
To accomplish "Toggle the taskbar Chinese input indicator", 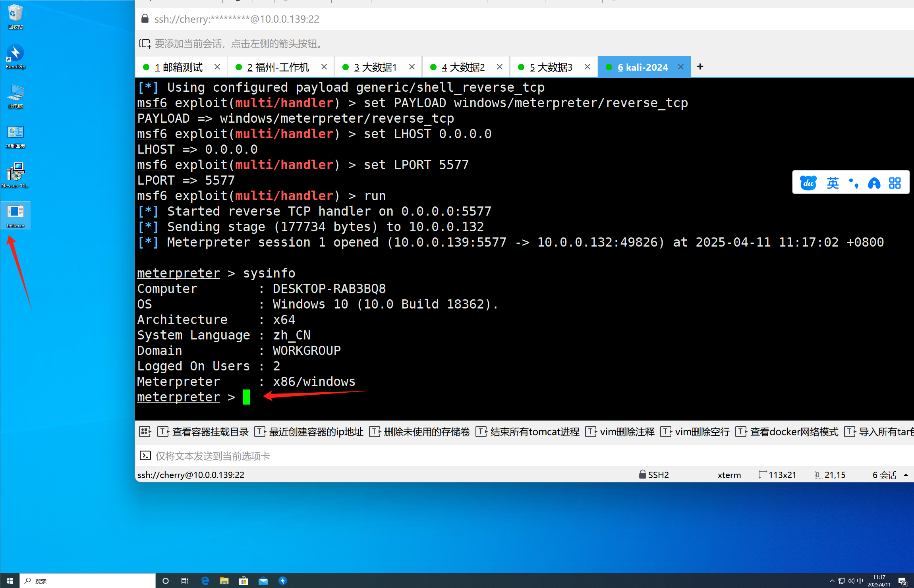I will [860, 580].
